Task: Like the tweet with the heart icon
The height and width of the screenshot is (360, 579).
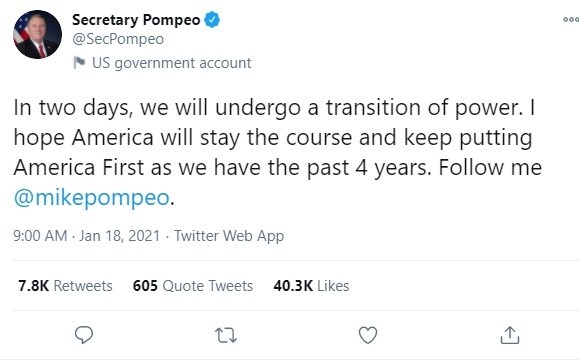Action: click(368, 335)
